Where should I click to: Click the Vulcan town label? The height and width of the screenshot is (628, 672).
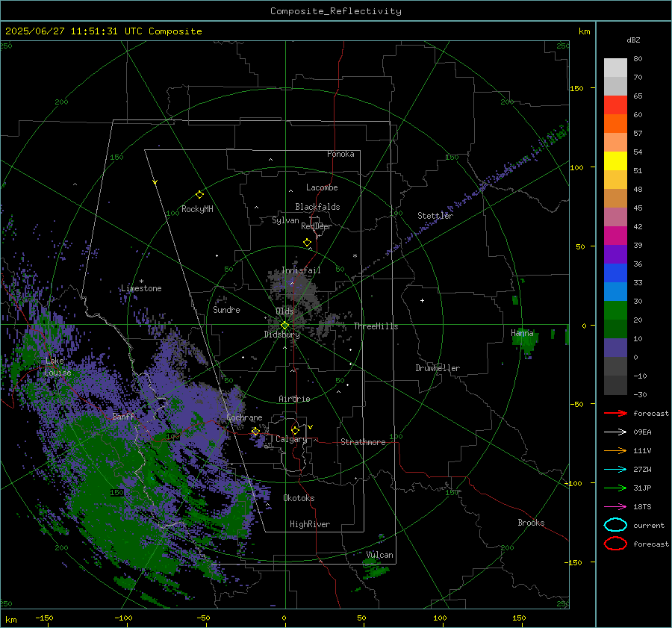click(379, 555)
